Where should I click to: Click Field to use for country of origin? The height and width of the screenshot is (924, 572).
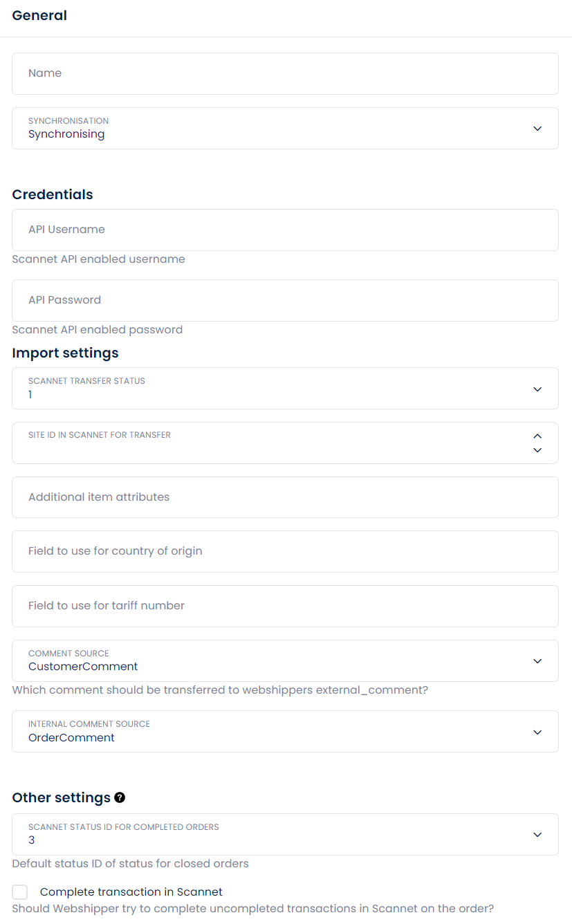tap(285, 552)
